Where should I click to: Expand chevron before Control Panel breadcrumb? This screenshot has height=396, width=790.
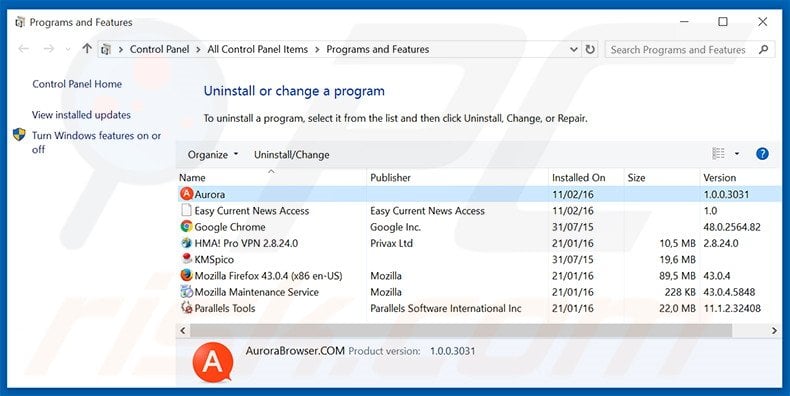tap(121, 49)
